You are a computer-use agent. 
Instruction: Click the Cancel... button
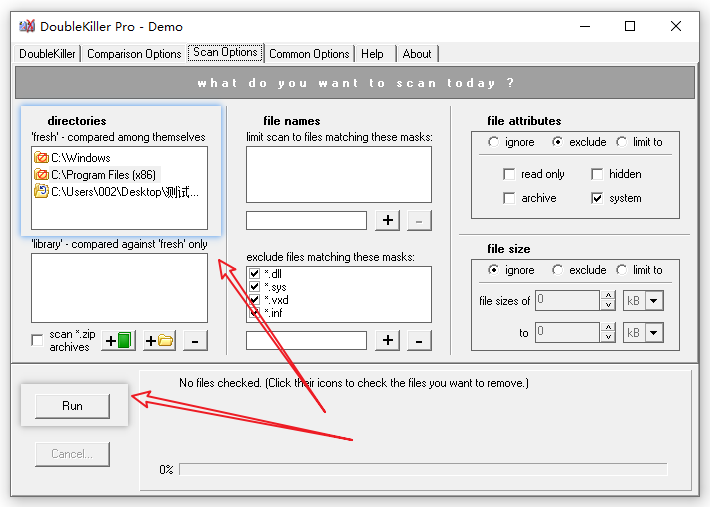click(x=72, y=454)
